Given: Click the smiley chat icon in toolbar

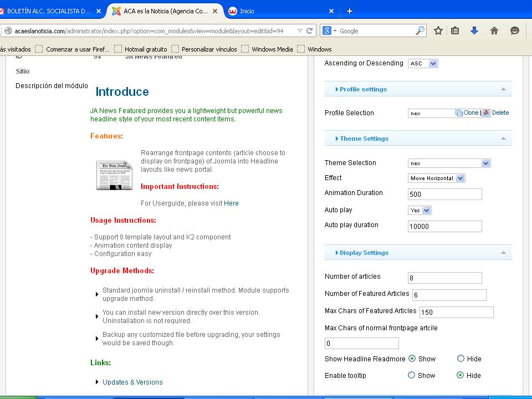Looking at the screenshot, I should (x=515, y=31).
